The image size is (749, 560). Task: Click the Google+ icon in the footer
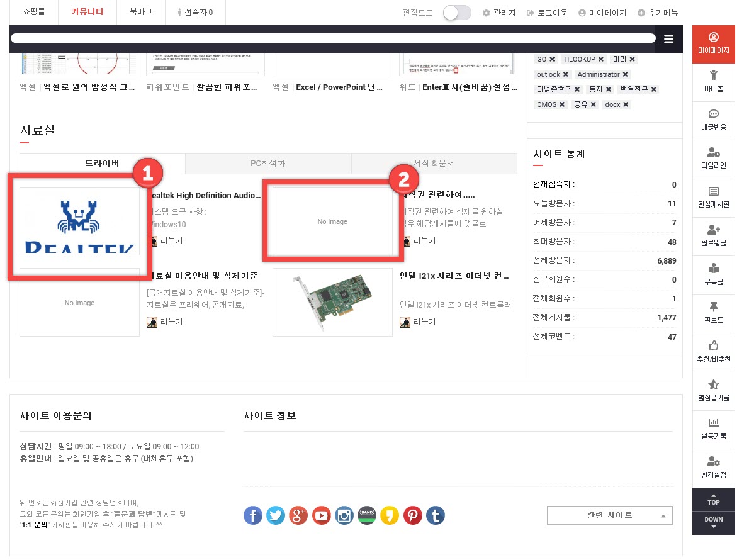[x=298, y=515]
